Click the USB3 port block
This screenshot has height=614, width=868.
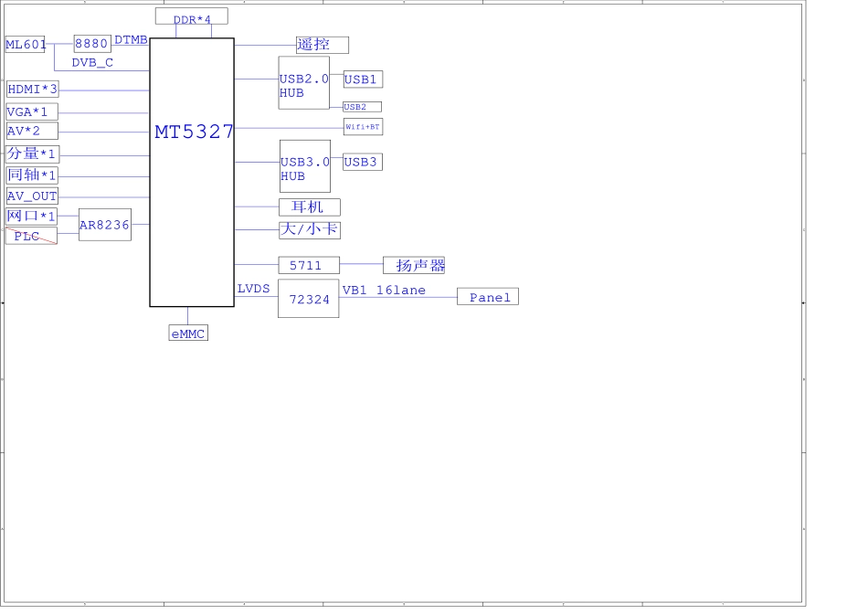click(363, 162)
